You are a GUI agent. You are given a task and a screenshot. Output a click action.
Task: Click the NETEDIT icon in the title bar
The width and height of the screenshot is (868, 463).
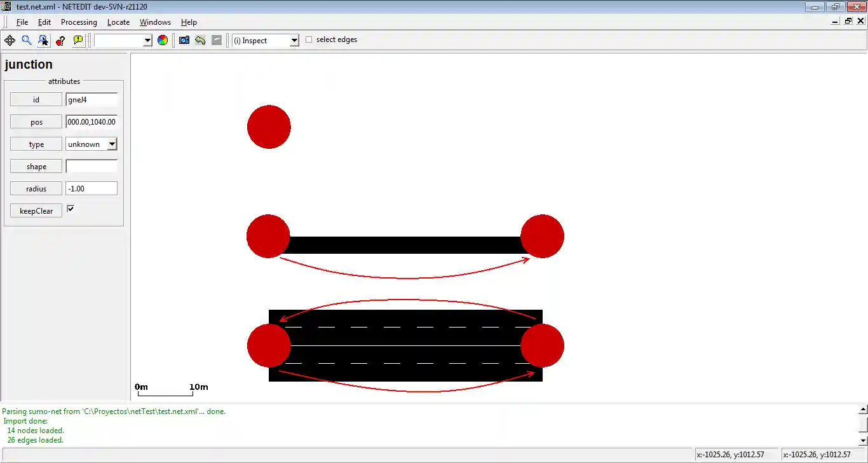6,6
